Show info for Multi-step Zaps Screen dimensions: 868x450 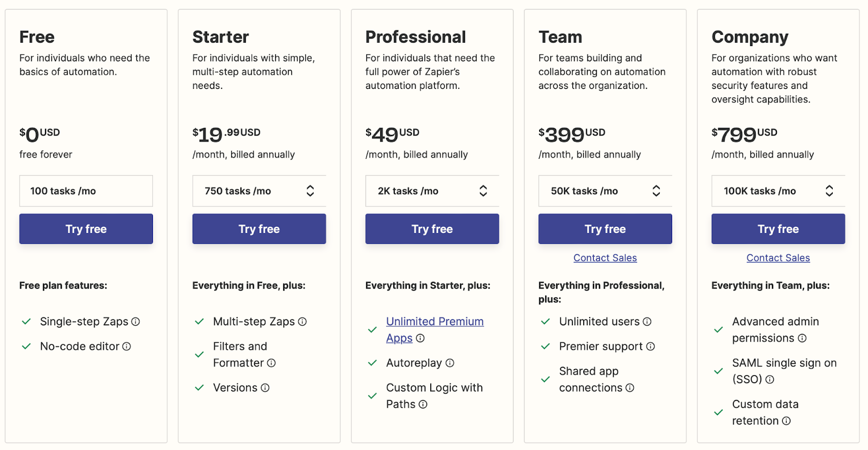[x=302, y=322]
